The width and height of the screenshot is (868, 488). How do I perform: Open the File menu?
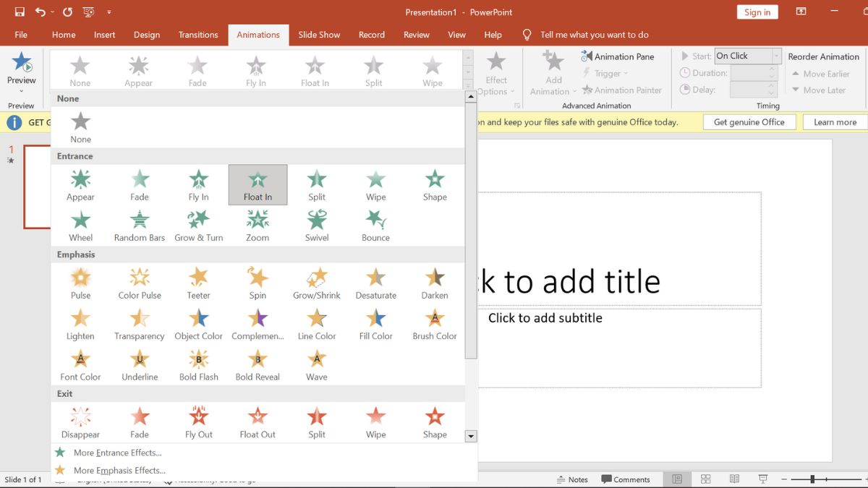21,35
